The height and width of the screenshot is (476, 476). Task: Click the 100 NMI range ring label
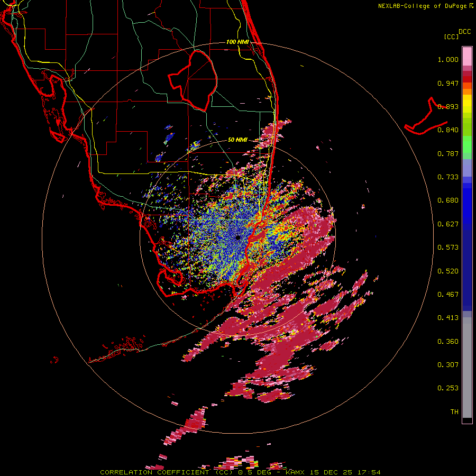(237, 42)
